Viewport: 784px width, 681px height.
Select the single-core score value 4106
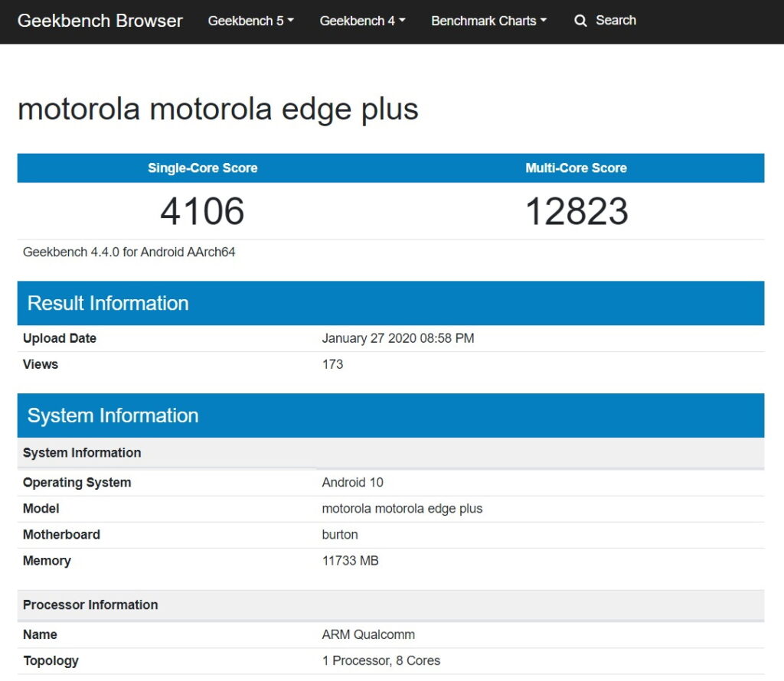click(202, 211)
